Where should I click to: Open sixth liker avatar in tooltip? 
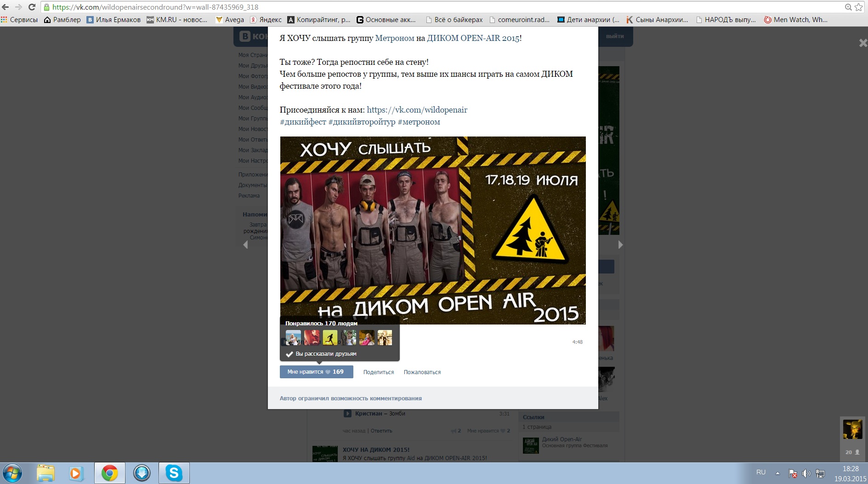point(385,338)
